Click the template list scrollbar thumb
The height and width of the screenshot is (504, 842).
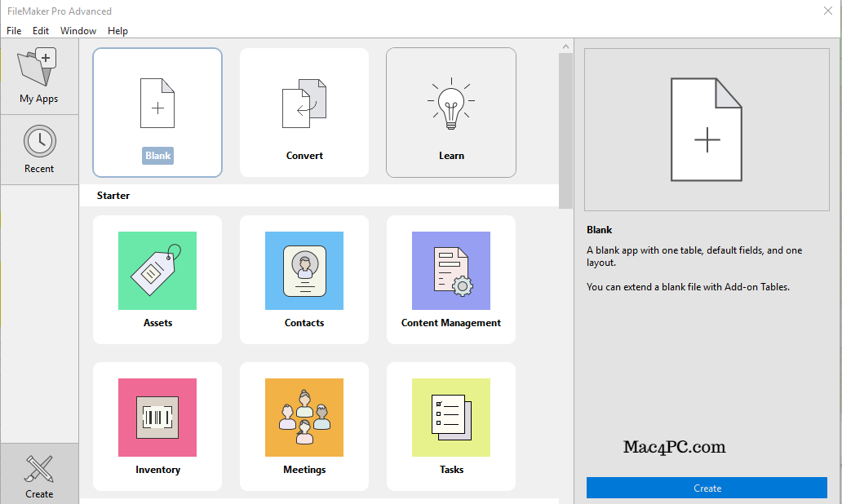(x=565, y=130)
